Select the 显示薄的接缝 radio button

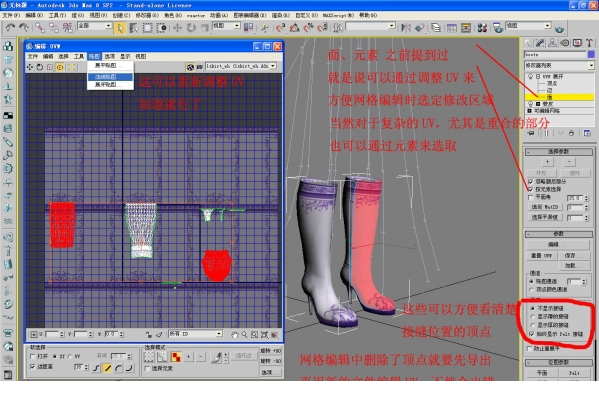[533, 317]
